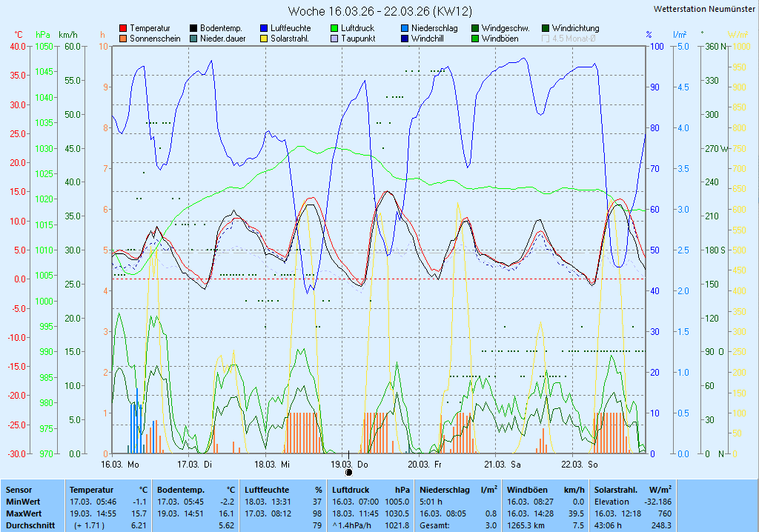Click the blue Luftfeuchte legend marker
Viewport: 759px width, 532px height.
point(264,28)
